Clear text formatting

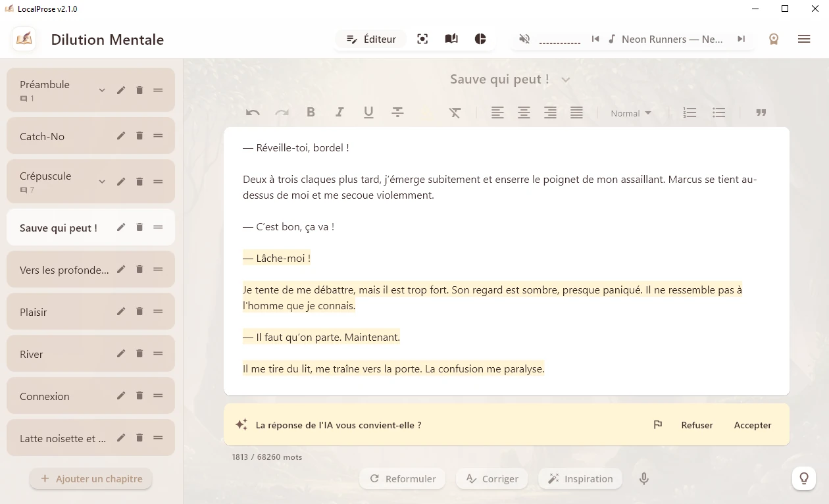pyautogui.click(x=455, y=113)
